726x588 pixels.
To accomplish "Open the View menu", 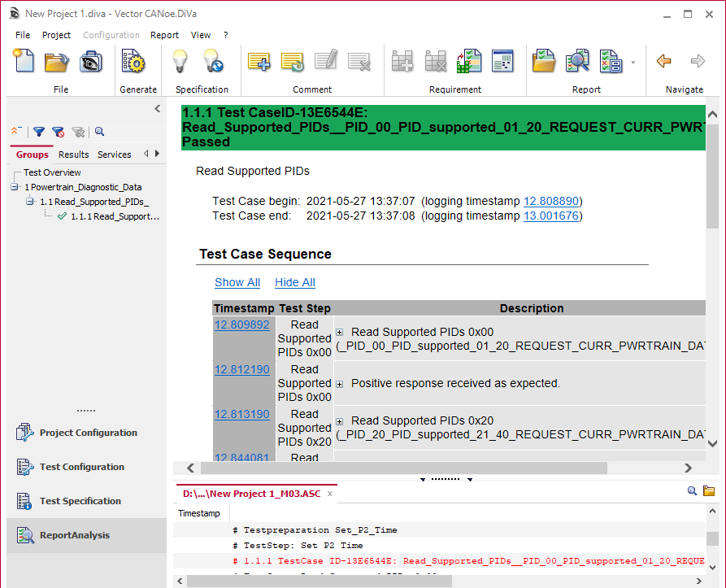I will coord(201,35).
